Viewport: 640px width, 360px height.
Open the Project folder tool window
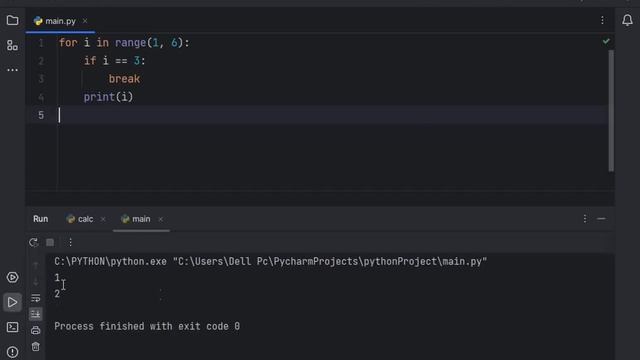(x=12, y=20)
